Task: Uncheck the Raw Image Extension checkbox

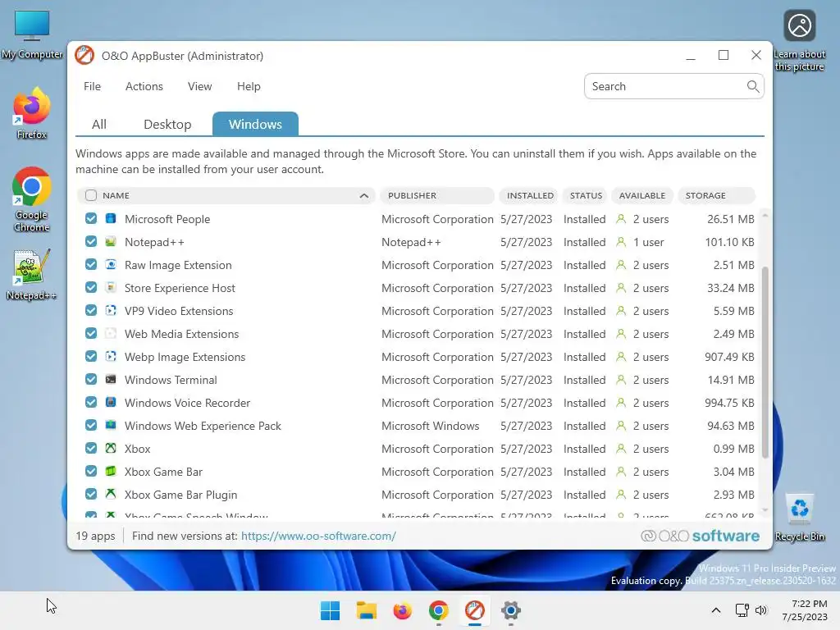Action: coord(91,265)
